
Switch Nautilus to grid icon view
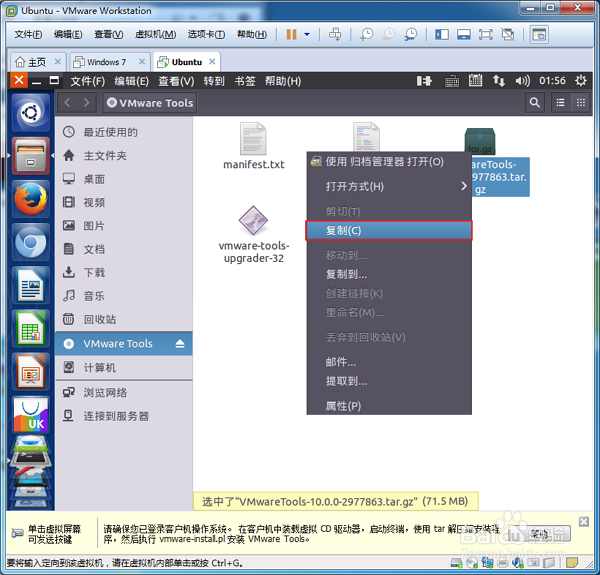click(580, 103)
